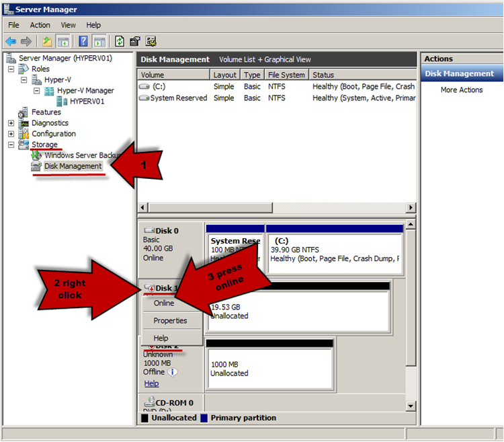Select the Features tree item label
The width and height of the screenshot is (504, 442).
pyautogui.click(x=46, y=112)
